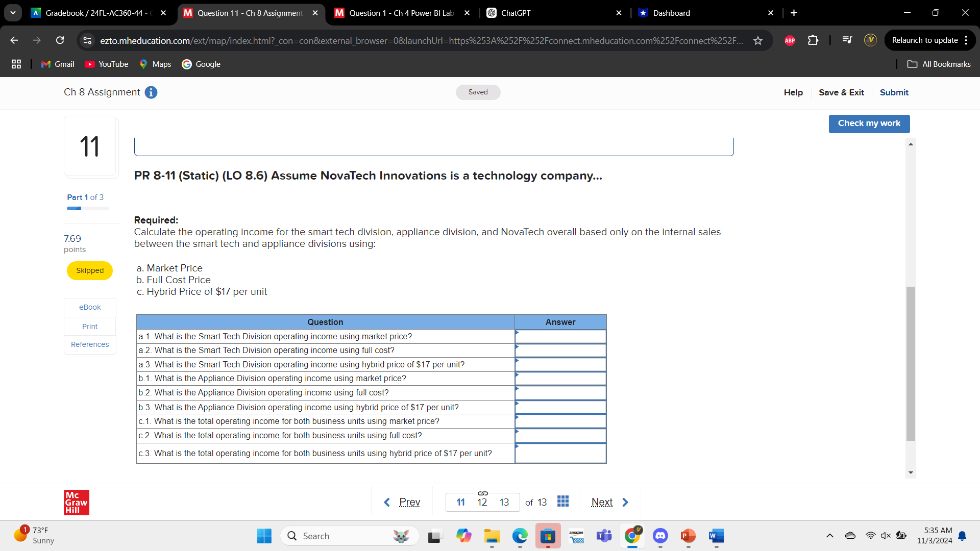Click the Submit link
The height and width of the screenshot is (551, 980).
(894, 92)
